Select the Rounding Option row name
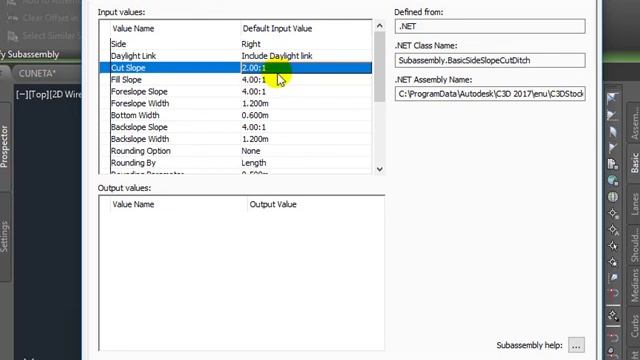640x360 pixels. click(141, 151)
